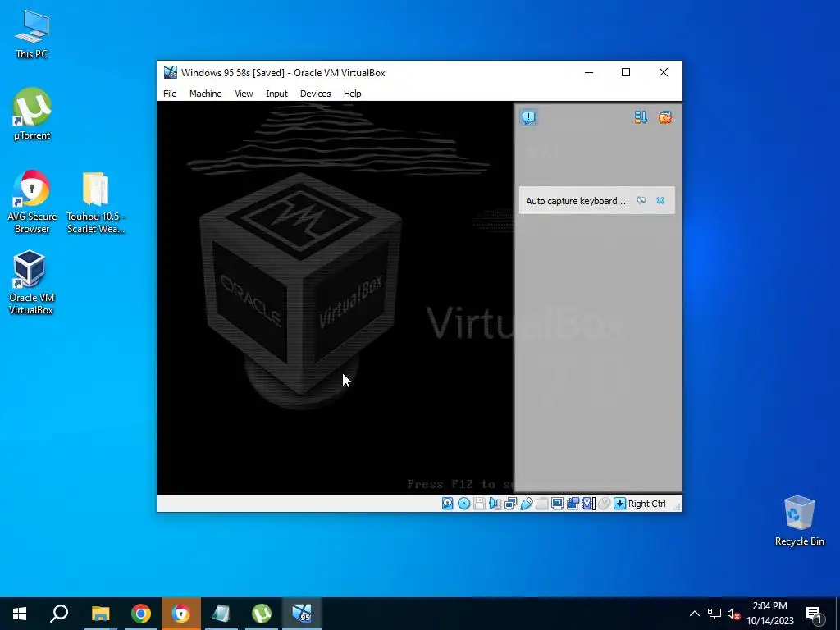Switch to Windows 95 VM taskbar button
The height and width of the screenshot is (630, 840).
pyautogui.click(x=302, y=614)
